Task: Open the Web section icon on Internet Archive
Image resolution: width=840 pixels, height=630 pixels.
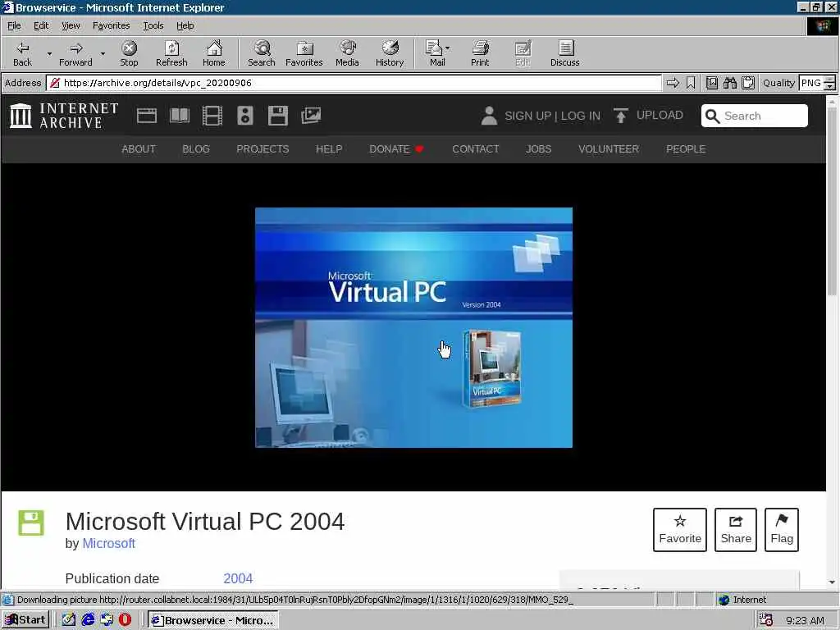Action: click(146, 116)
